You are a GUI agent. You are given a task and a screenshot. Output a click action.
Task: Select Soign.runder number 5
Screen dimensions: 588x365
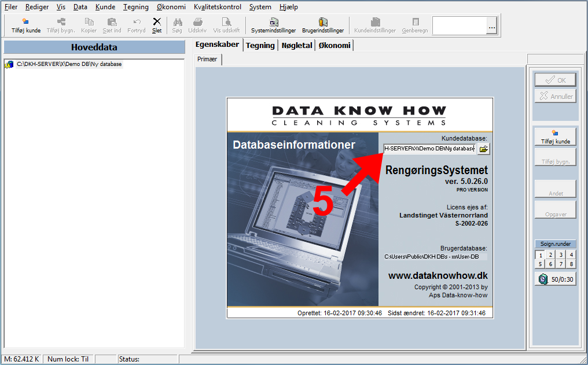pyautogui.click(x=540, y=264)
